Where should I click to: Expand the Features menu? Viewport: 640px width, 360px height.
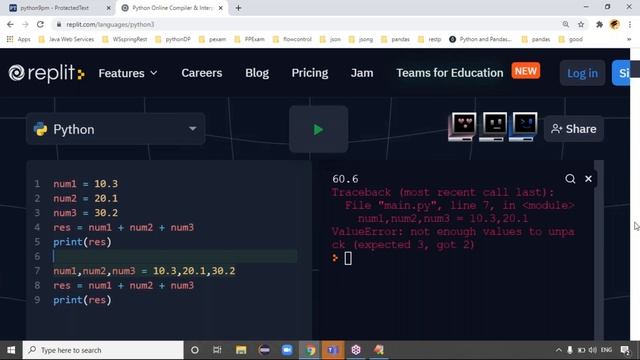[x=128, y=73]
